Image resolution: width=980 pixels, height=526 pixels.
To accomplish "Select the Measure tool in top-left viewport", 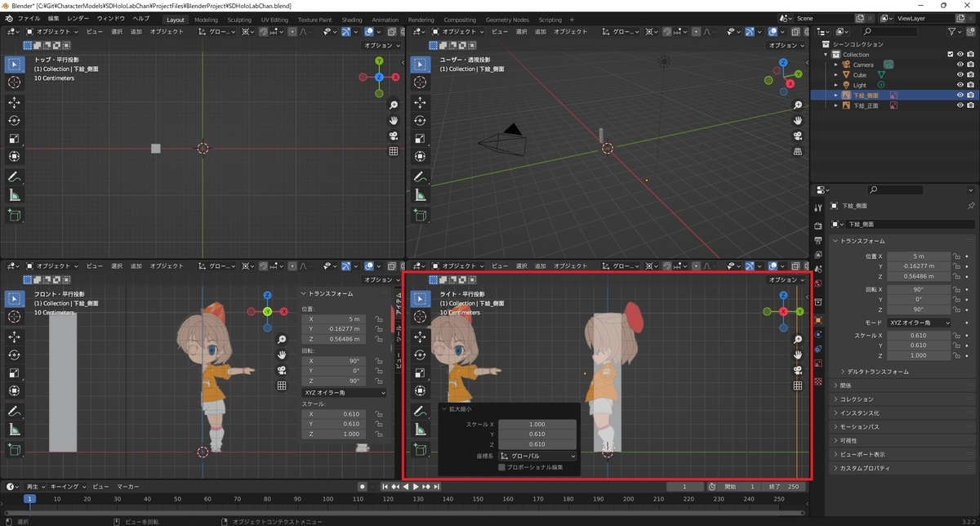I will [15, 195].
